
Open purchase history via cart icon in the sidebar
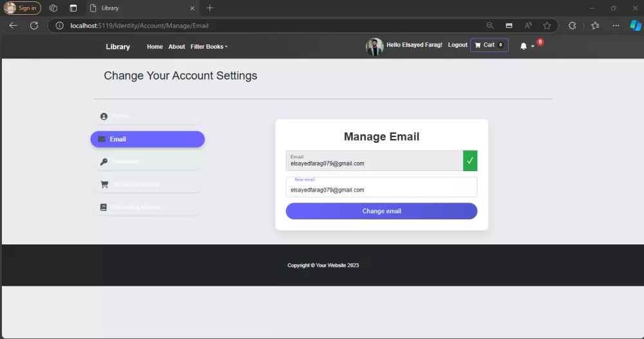[x=148, y=184]
